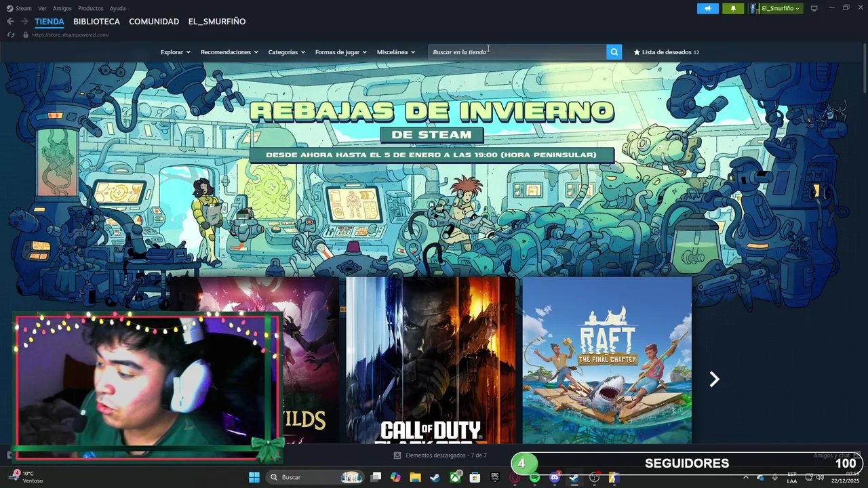
Task: Open the Amigos menu
Action: pyautogui.click(x=62, y=9)
